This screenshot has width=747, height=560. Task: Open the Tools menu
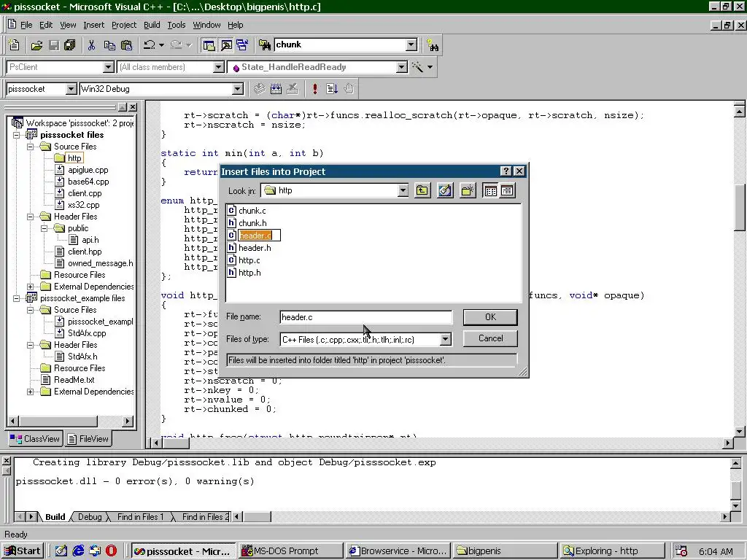[x=177, y=25]
